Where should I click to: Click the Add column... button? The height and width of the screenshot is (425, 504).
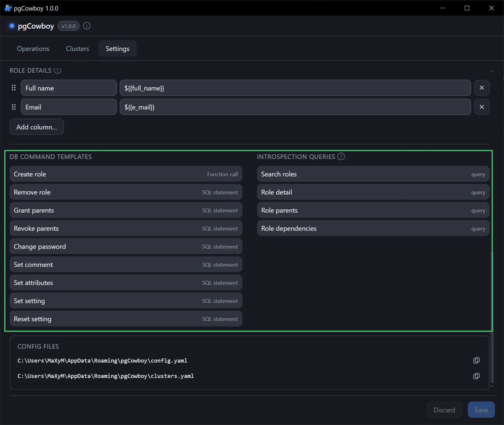(x=37, y=127)
